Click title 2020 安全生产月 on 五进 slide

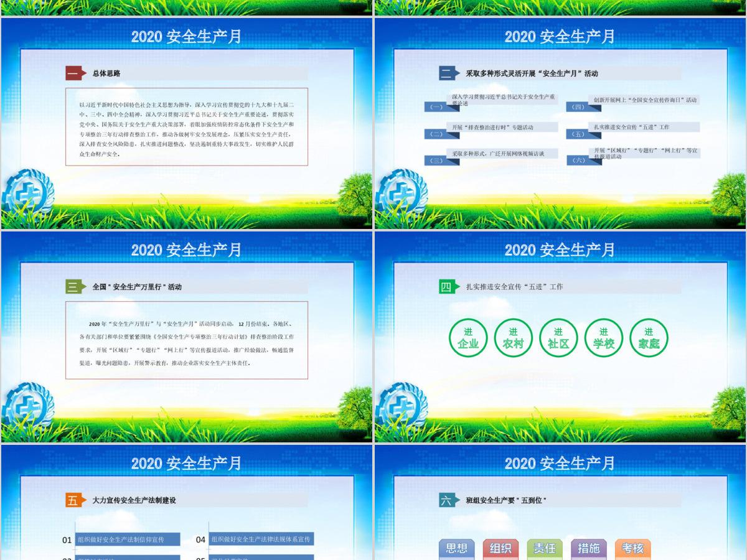coord(560,250)
